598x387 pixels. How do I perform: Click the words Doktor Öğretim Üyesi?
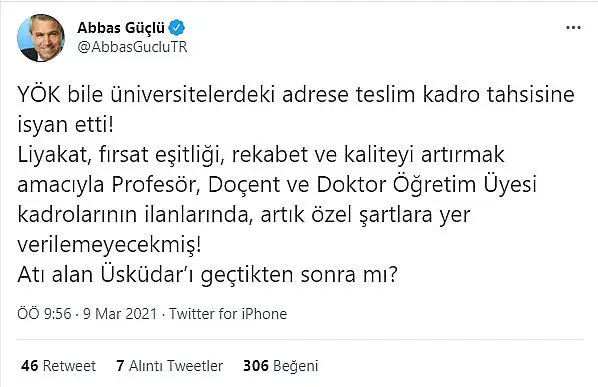(x=427, y=185)
